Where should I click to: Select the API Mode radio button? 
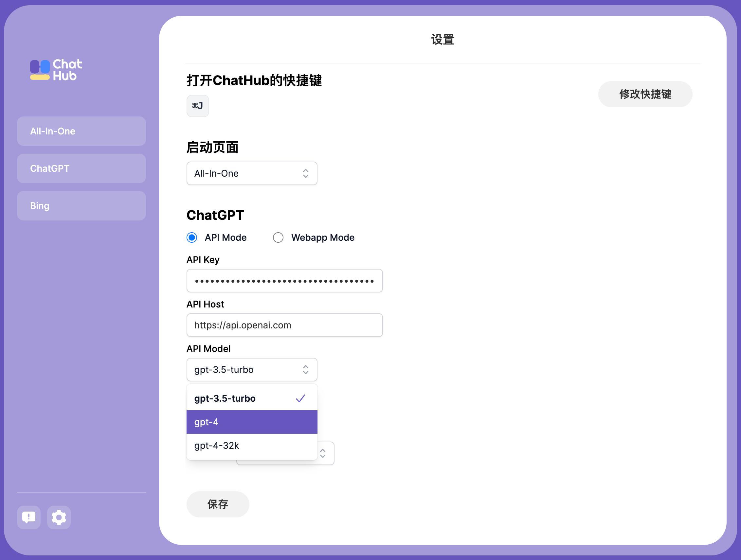coord(192,237)
